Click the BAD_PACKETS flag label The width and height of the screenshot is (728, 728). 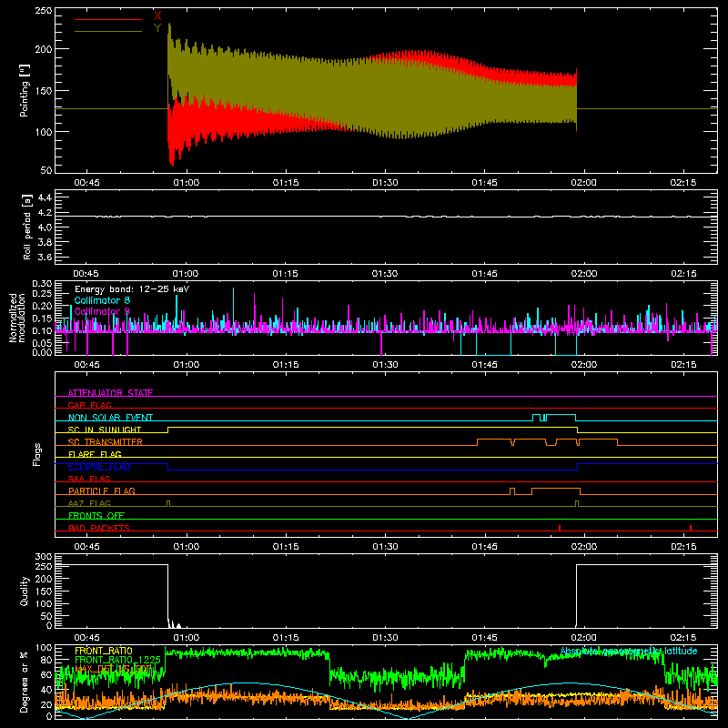click(x=99, y=528)
